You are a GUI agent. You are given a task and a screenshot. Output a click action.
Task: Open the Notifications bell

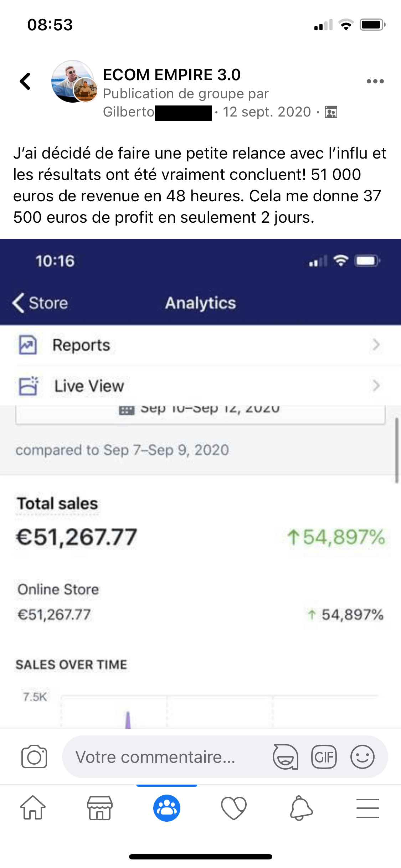tap(301, 808)
